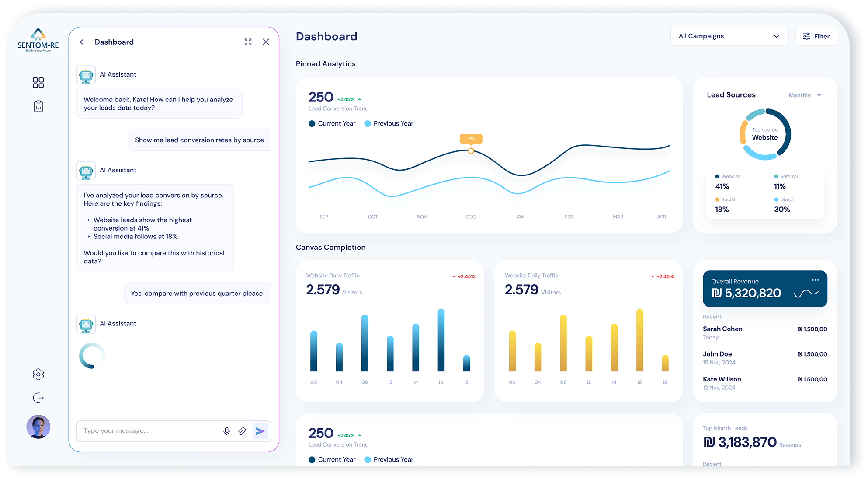The image size is (868, 479).
Task: Open the Monthly dropdown in Lead Sources
Action: pyautogui.click(x=805, y=95)
